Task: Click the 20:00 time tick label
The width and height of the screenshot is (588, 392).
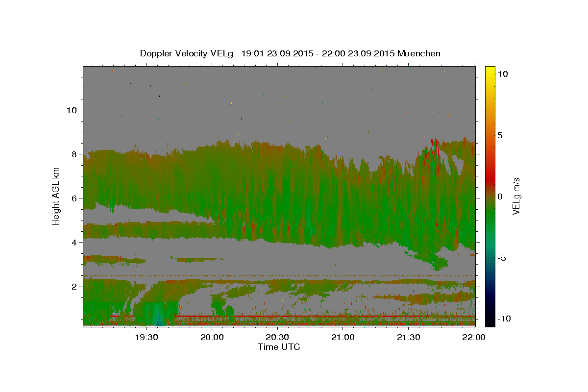Action: coord(212,337)
